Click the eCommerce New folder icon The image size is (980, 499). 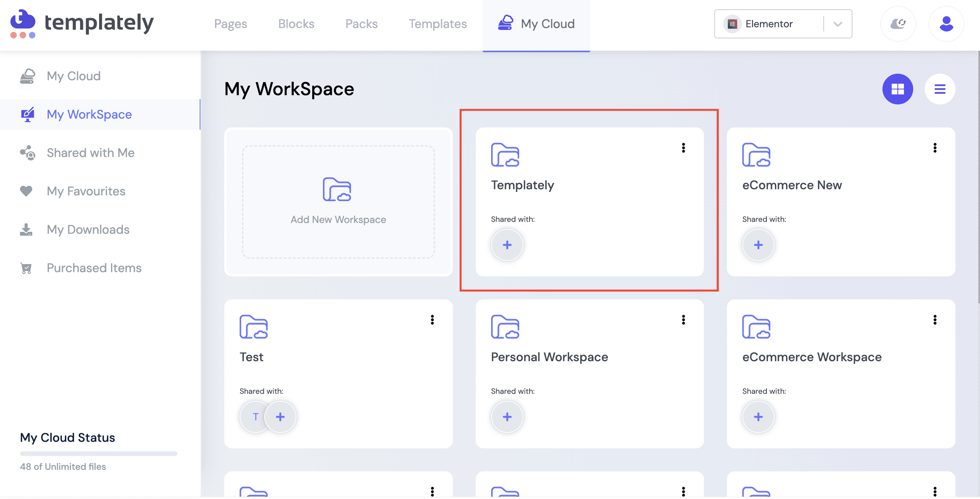pos(756,155)
